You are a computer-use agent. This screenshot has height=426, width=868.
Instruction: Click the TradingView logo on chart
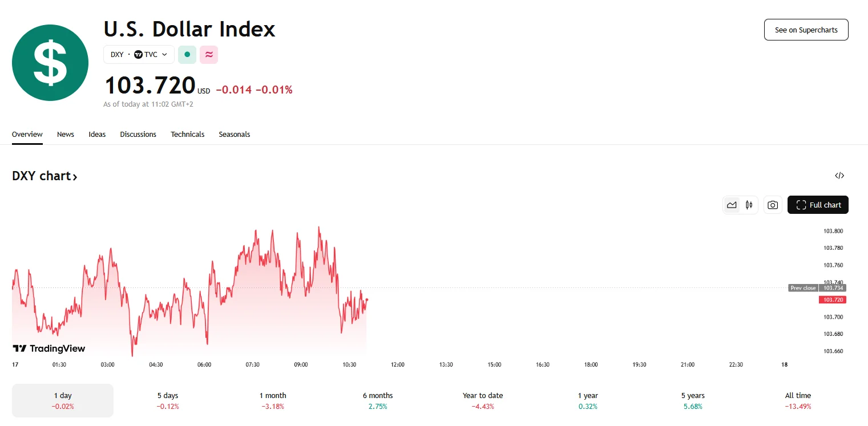coord(49,348)
